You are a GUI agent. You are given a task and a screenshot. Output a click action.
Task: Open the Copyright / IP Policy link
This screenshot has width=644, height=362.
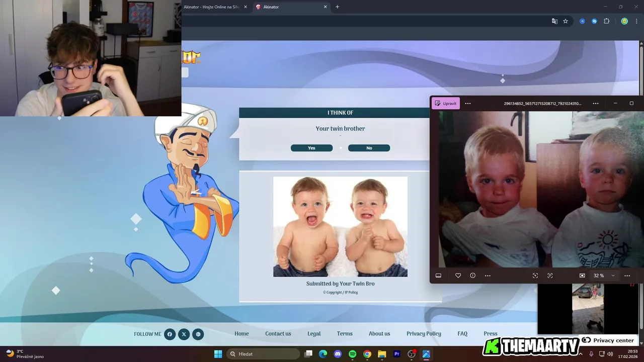[340, 292]
